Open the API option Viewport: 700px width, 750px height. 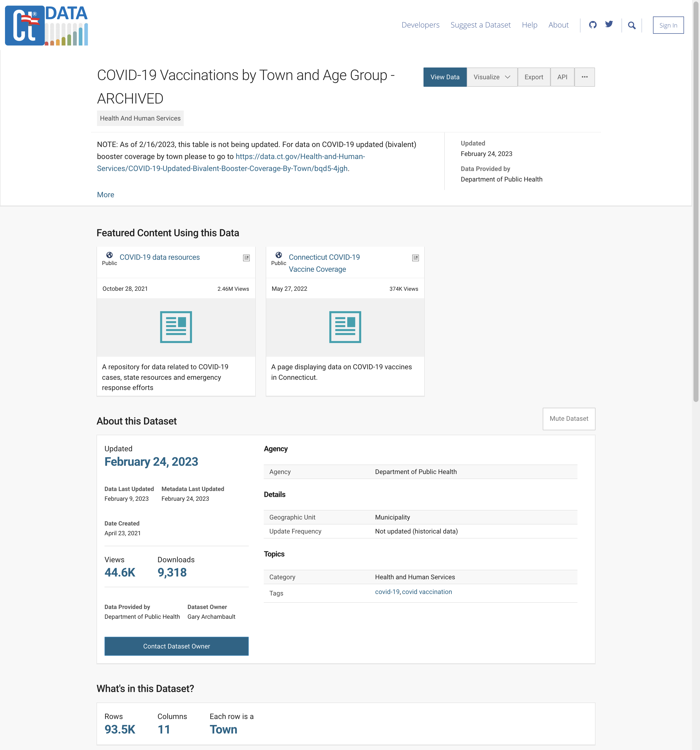pos(562,77)
